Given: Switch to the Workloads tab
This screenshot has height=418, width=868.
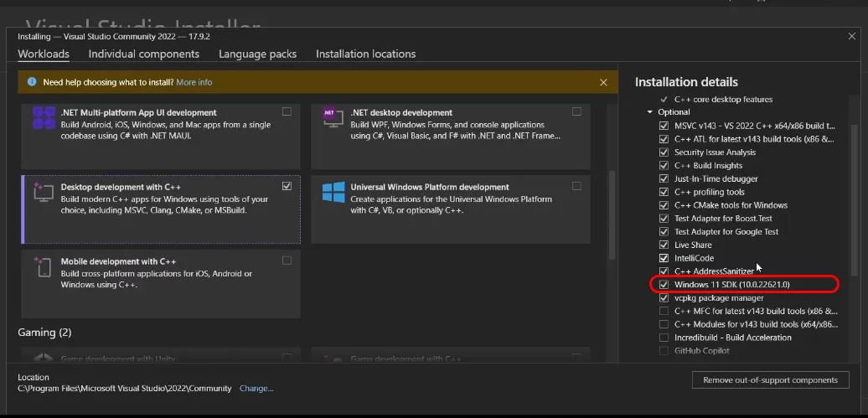Looking at the screenshot, I should pos(44,54).
